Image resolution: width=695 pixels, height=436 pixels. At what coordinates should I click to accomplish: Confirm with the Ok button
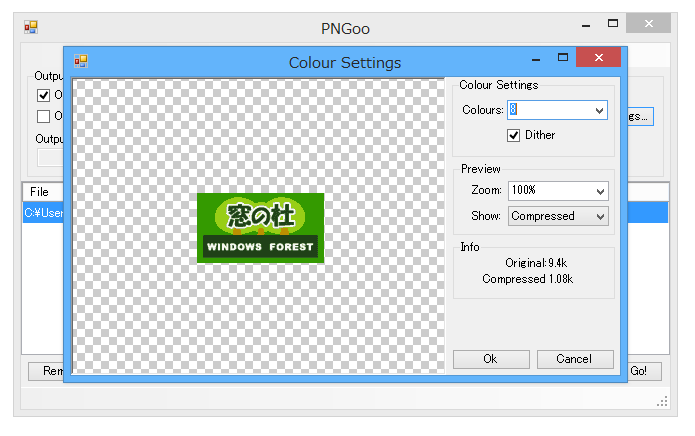coord(491,359)
